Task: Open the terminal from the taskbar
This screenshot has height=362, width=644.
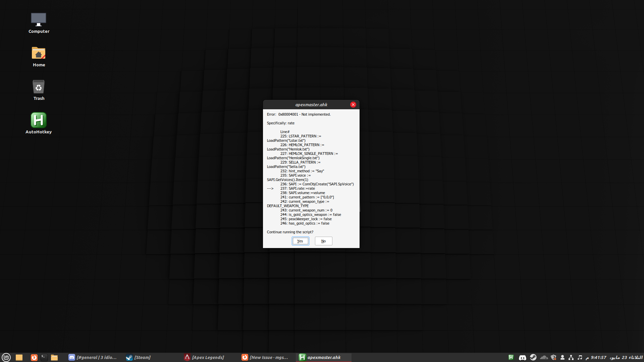Action: [x=44, y=357]
